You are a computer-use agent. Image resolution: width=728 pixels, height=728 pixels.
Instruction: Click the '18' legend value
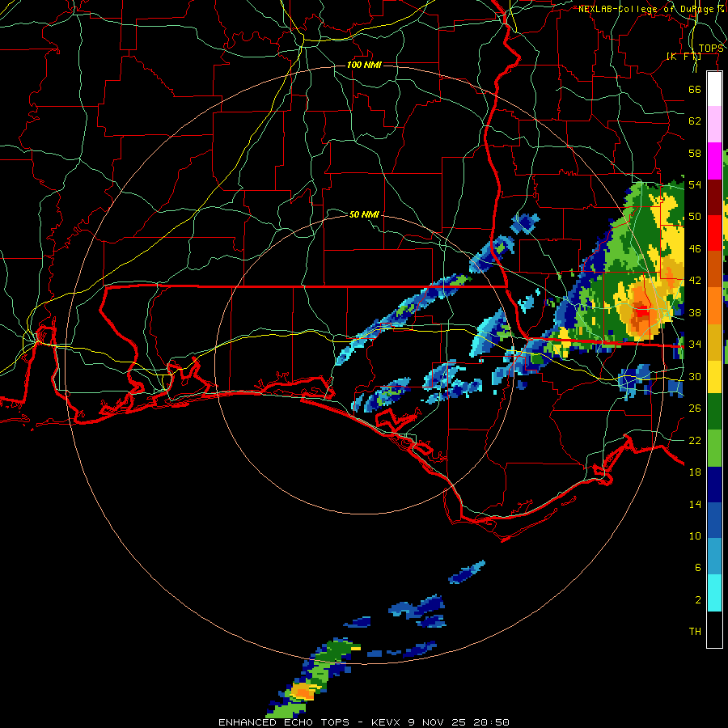[695, 472]
